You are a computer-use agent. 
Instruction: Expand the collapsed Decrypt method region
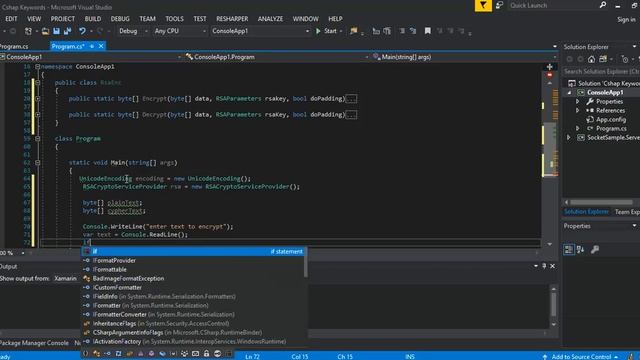pyautogui.click(x=37, y=115)
